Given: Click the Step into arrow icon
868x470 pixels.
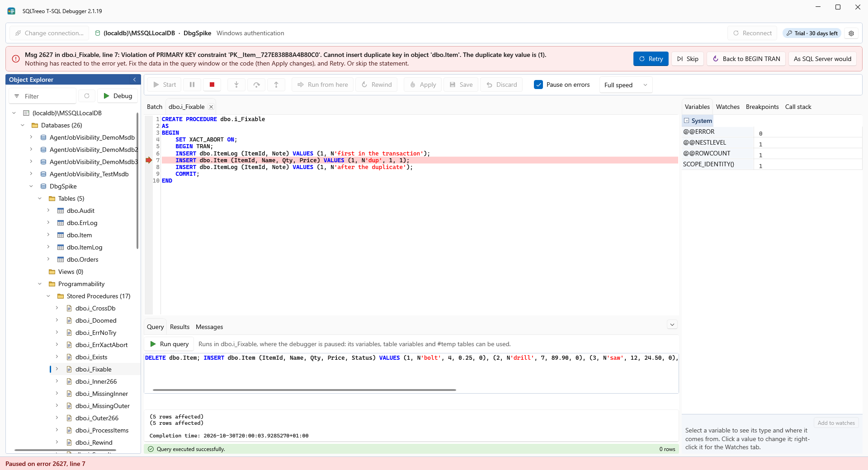Looking at the screenshot, I should (236, 85).
